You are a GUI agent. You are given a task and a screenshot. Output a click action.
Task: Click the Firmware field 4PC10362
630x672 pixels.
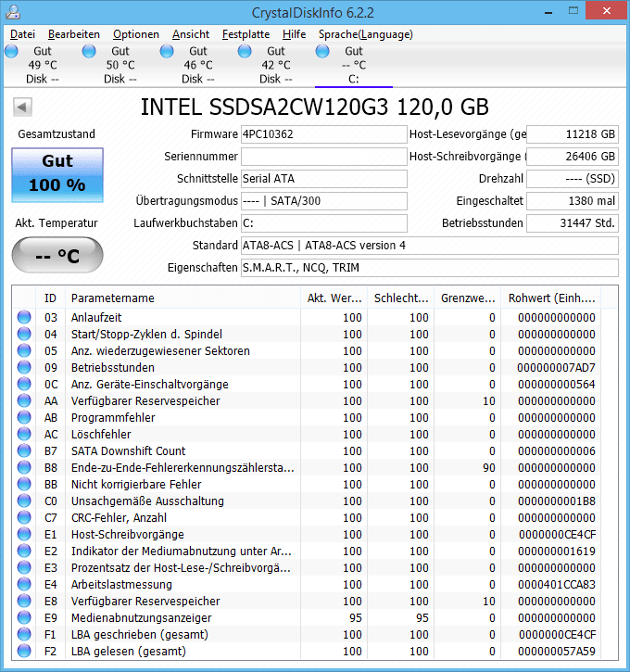coord(323,134)
